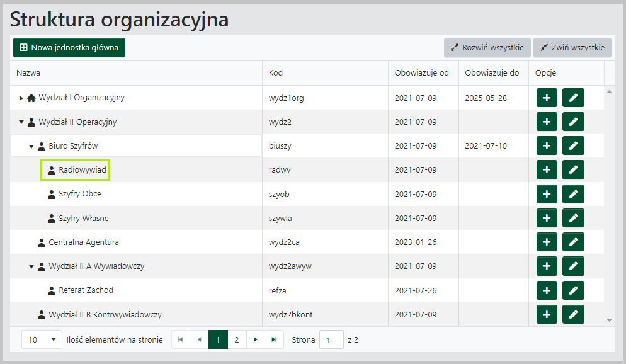Open the items-per-page dropdown showing 10
This screenshot has height=364, width=626.
tap(42, 339)
